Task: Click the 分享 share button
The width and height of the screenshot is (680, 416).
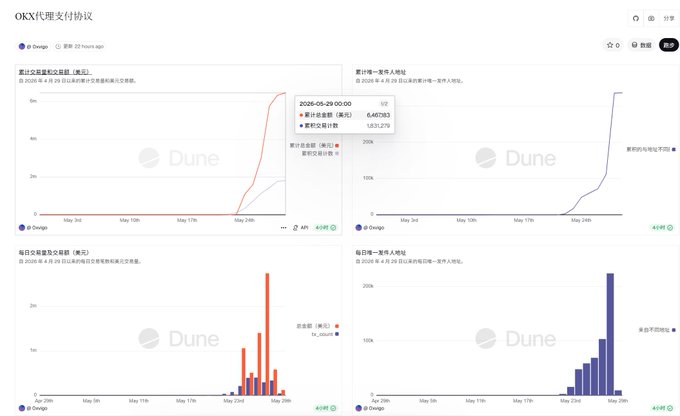Action: pyautogui.click(x=669, y=19)
